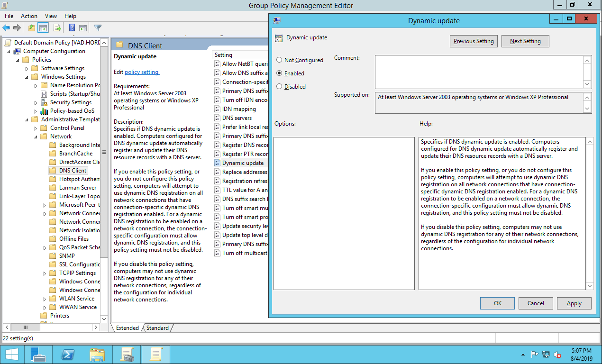Click the Up One Level folder icon
Viewport: 602px width, 364px height.
[31, 28]
